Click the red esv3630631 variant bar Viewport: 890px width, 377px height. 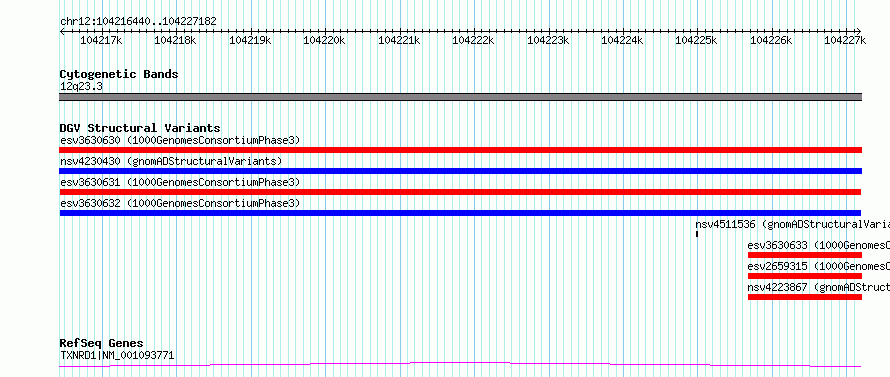click(460, 192)
